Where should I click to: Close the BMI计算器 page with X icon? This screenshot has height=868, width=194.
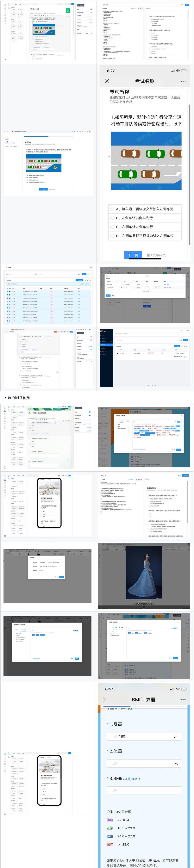coord(105,699)
